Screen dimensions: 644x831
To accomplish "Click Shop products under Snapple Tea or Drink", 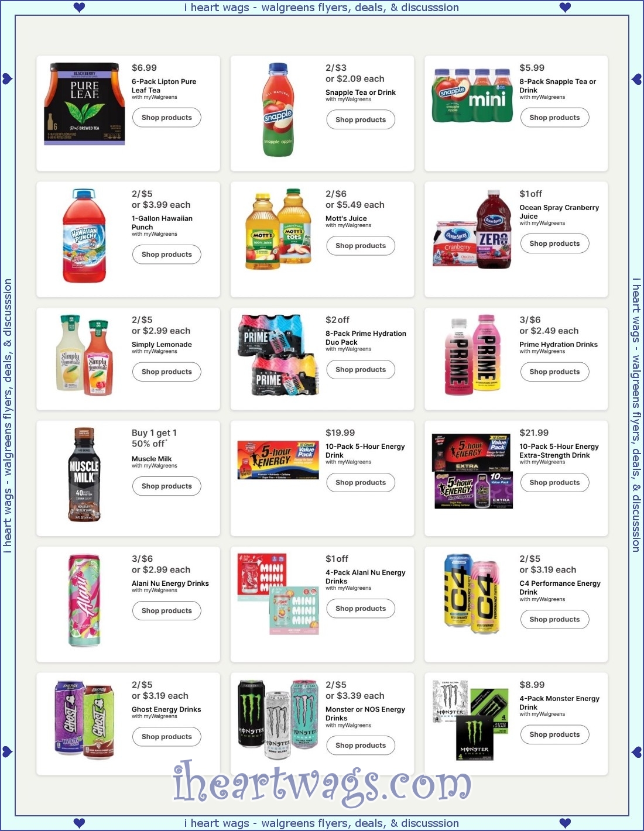I will click(361, 120).
